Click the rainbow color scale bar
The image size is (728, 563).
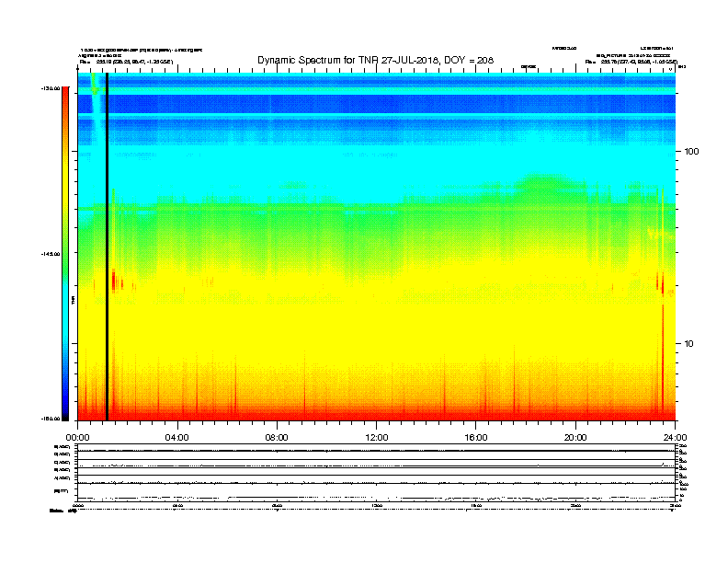(65, 254)
